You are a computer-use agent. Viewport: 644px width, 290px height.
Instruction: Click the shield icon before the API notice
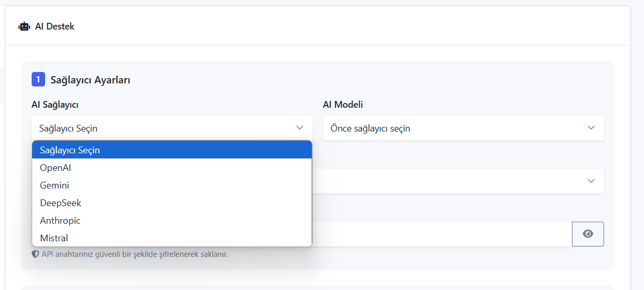(35, 254)
